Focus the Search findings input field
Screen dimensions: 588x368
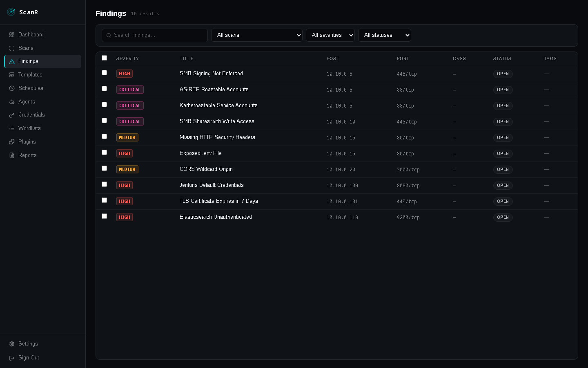pos(155,35)
